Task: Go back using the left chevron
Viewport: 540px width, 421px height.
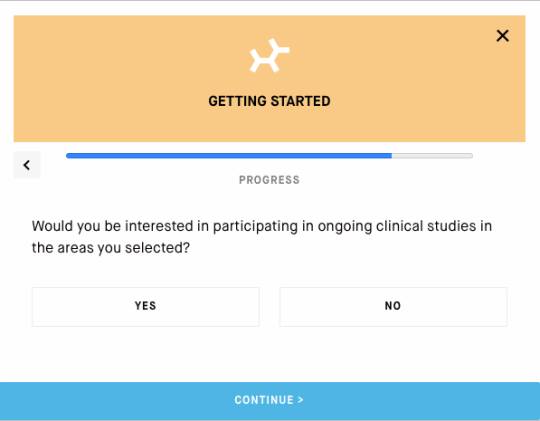Action: tap(27, 165)
